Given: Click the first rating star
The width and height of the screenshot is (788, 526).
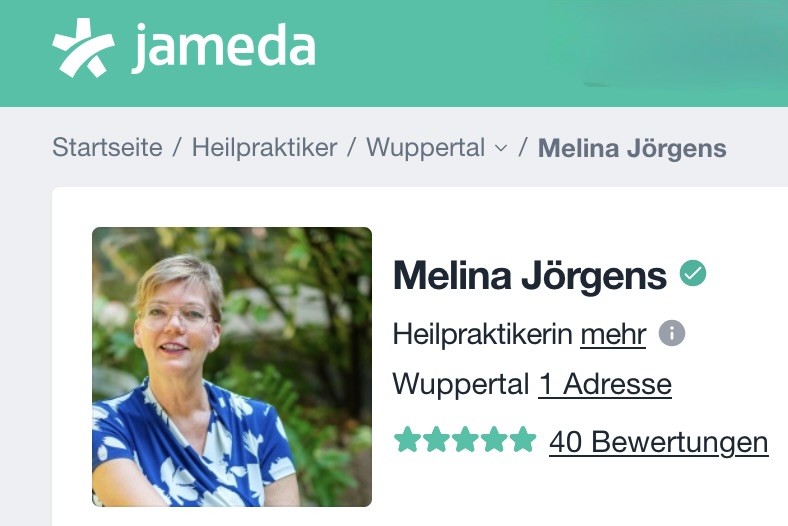Looking at the screenshot, I should 408,439.
